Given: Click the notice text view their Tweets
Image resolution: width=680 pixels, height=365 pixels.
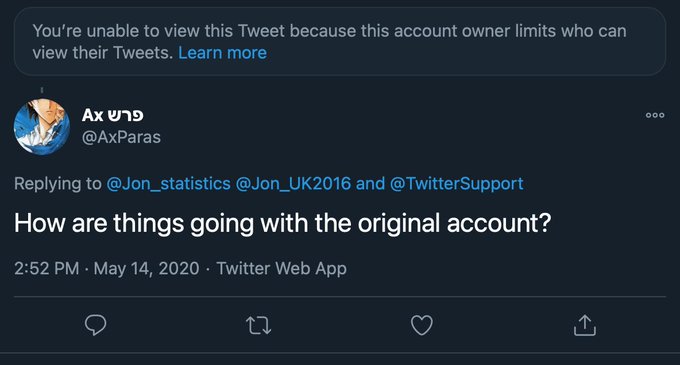Looking at the screenshot, I should point(103,53).
